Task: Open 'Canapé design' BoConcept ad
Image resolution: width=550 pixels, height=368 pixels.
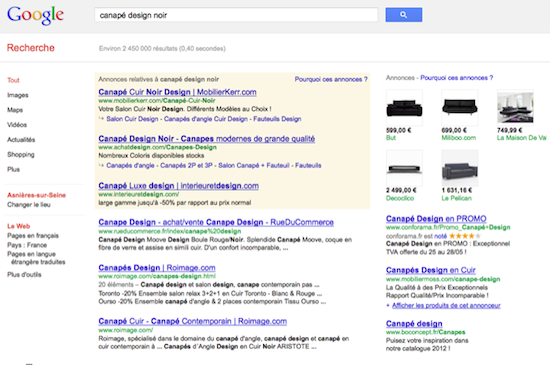Action: 414,323
